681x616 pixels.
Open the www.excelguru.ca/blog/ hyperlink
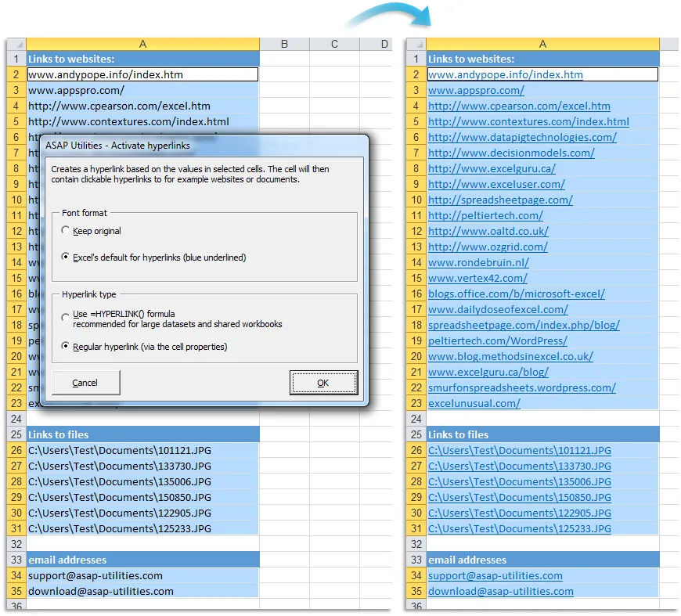(488, 372)
